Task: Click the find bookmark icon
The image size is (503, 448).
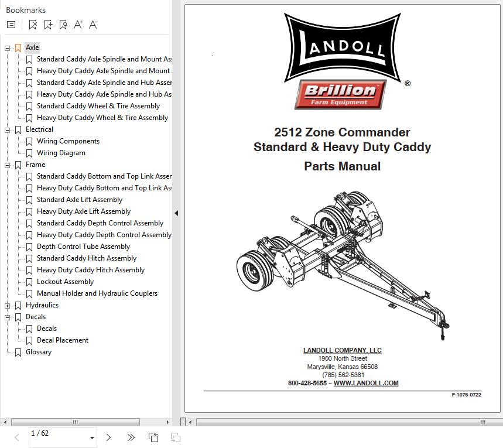Action: (63, 25)
